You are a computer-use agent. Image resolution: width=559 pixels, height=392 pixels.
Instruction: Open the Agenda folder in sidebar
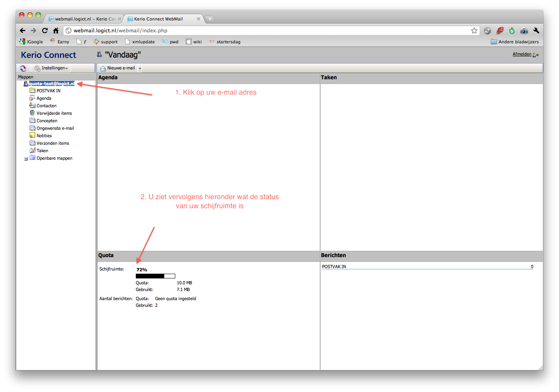click(44, 98)
